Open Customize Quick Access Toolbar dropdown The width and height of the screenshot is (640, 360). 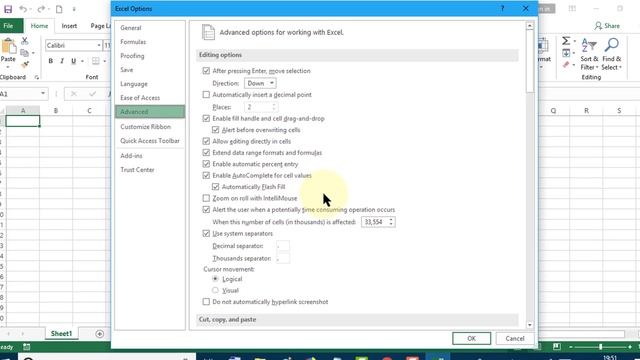74,9
